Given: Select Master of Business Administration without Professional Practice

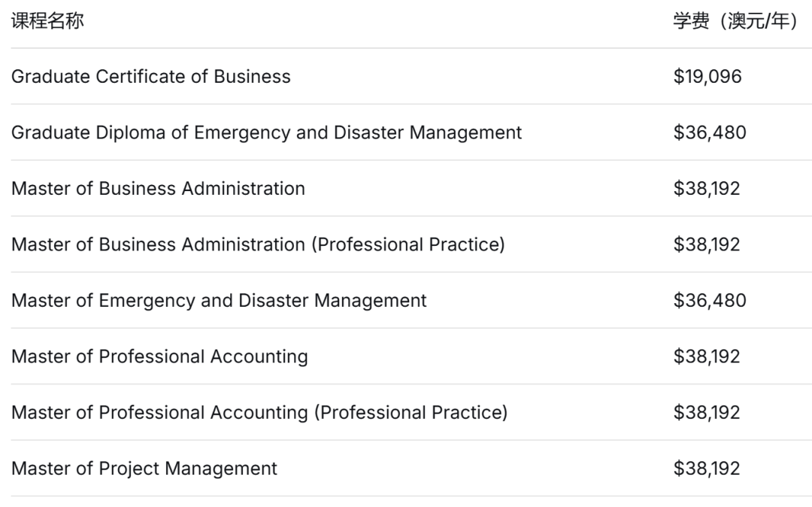Looking at the screenshot, I should [x=158, y=188].
